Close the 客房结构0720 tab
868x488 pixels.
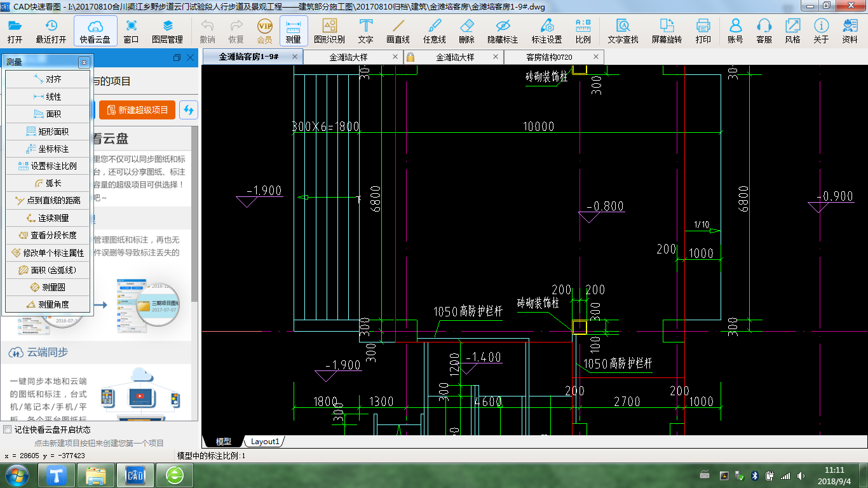coord(596,57)
